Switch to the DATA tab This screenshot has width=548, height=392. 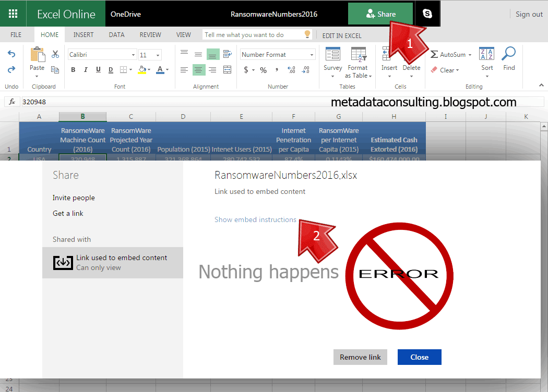[x=116, y=35]
